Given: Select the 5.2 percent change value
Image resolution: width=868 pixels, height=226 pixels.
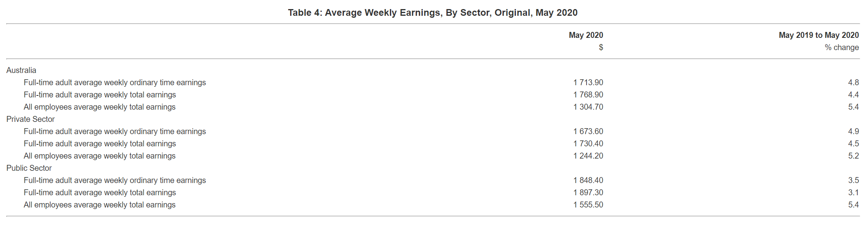Looking at the screenshot, I should click(853, 156).
